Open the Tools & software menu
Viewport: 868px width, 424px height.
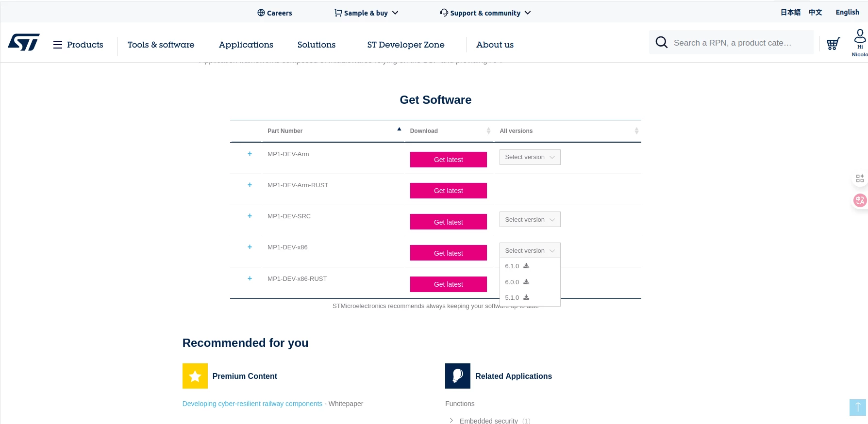161,45
